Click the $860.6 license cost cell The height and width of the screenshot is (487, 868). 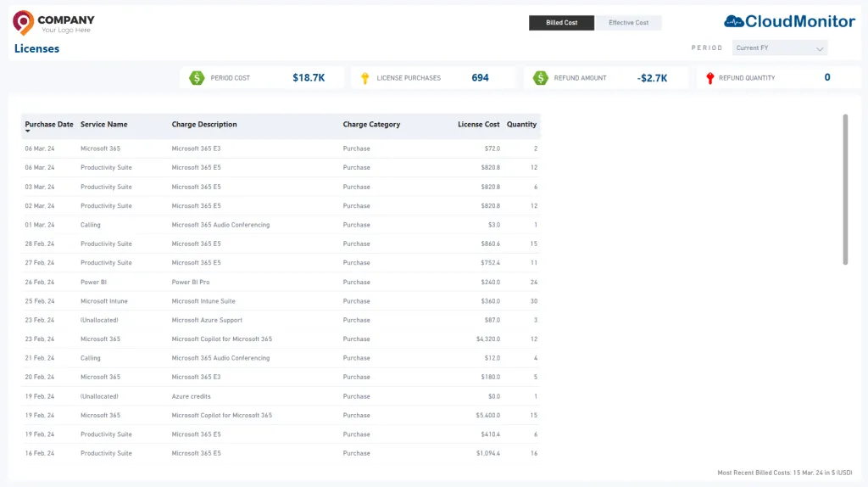491,243
